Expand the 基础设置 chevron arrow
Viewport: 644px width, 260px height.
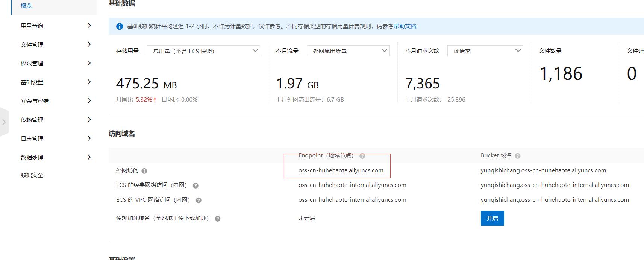click(x=89, y=82)
